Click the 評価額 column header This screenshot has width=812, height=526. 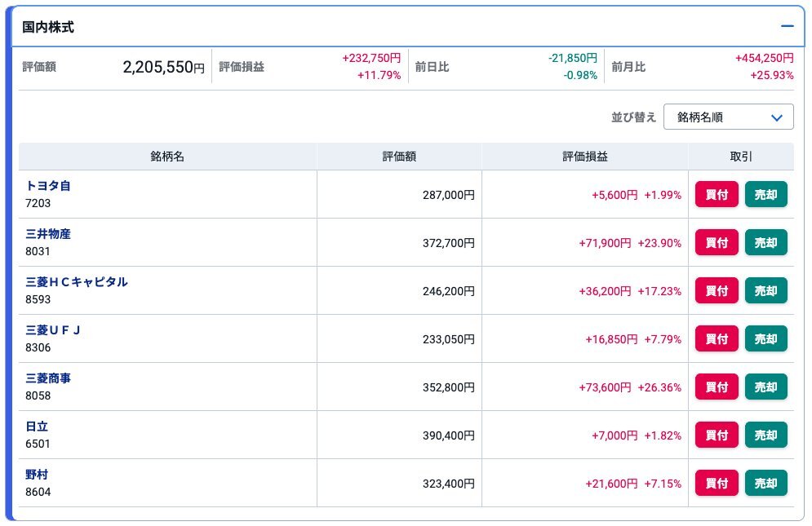(399, 157)
